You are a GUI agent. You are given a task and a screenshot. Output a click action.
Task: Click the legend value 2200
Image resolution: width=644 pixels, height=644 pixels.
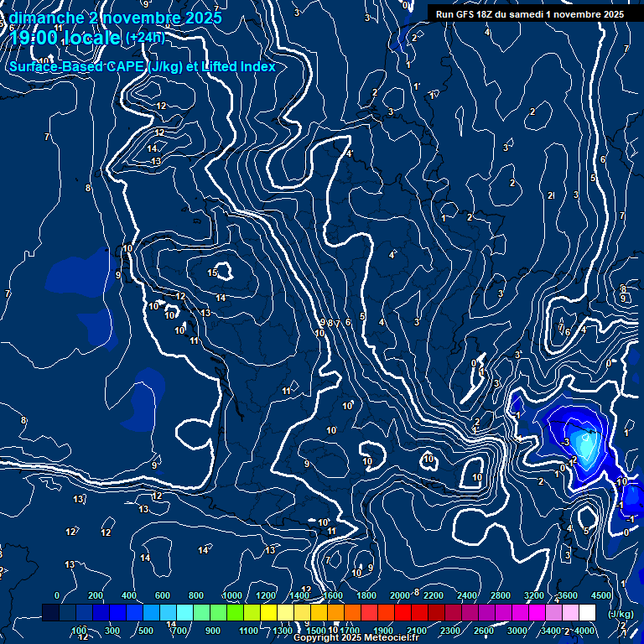pyautogui.click(x=434, y=595)
